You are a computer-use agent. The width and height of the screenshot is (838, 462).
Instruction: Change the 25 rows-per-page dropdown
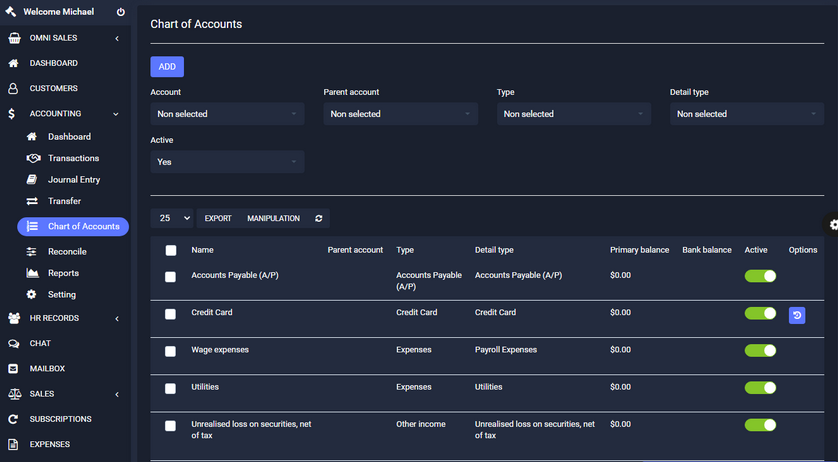coord(172,218)
